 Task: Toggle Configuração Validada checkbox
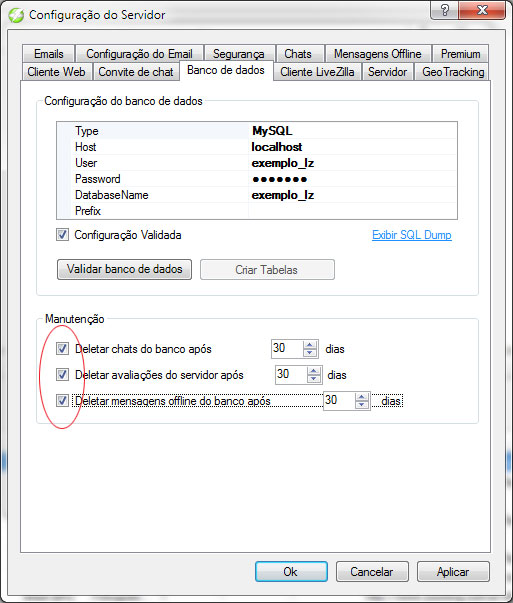62,235
